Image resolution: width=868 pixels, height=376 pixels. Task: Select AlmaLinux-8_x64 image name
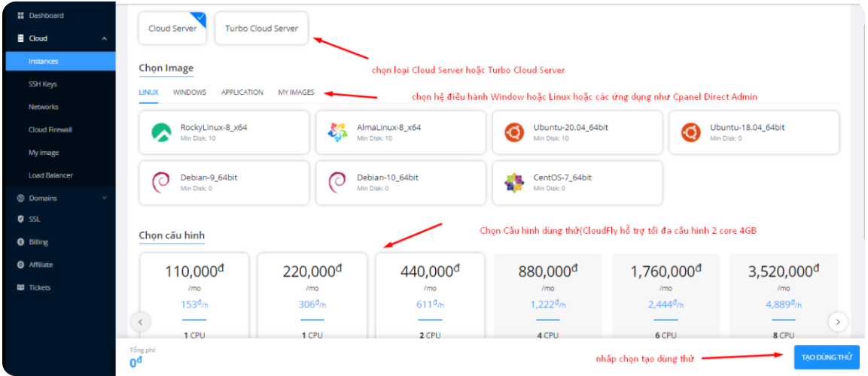click(x=388, y=127)
